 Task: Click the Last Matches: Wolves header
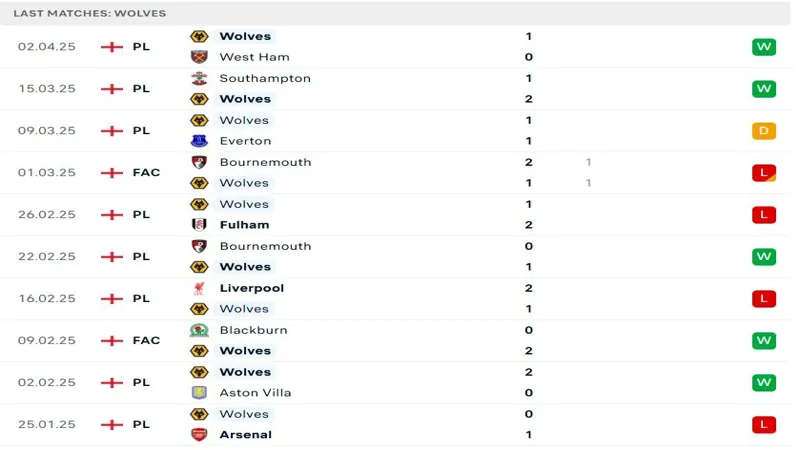pos(90,13)
